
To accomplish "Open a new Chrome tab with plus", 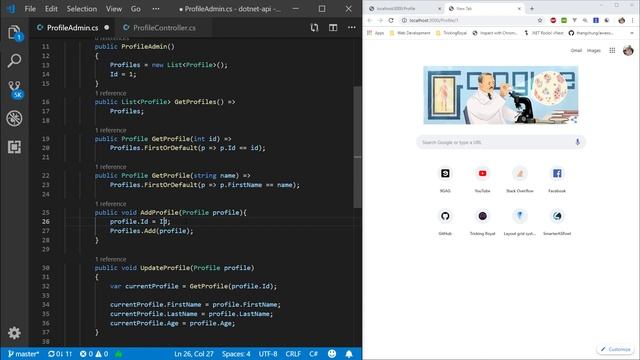I will [x=532, y=8].
